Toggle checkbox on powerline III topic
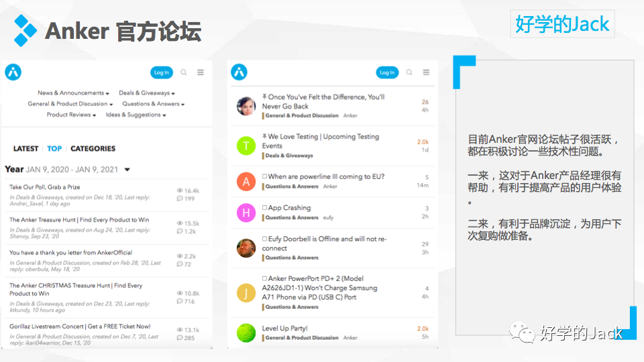 pyautogui.click(x=264, y=176)
